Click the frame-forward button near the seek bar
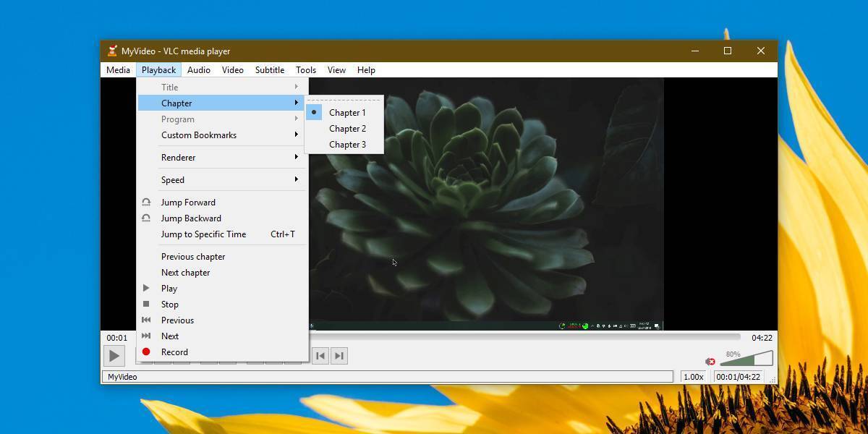This screenshot has width=868, height=434. tap(339, 355)
